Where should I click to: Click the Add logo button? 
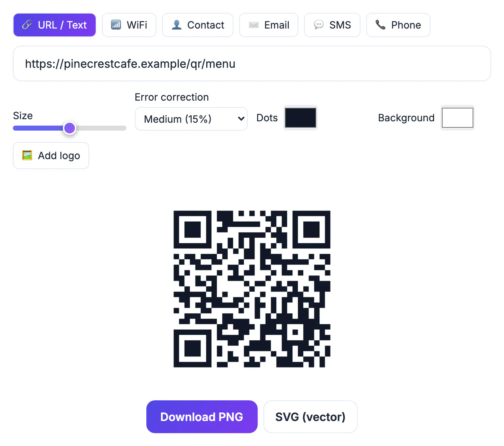[x=51, y=156]
